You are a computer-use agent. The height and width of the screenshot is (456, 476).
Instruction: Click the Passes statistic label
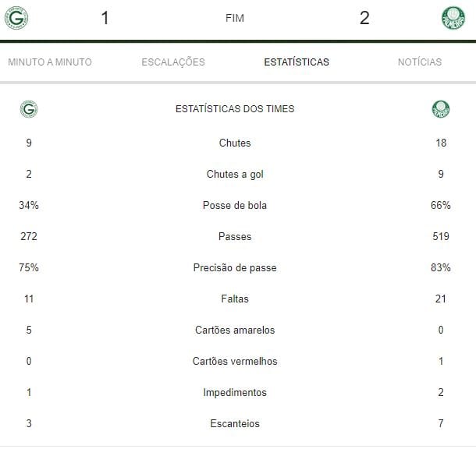point(235,237)
